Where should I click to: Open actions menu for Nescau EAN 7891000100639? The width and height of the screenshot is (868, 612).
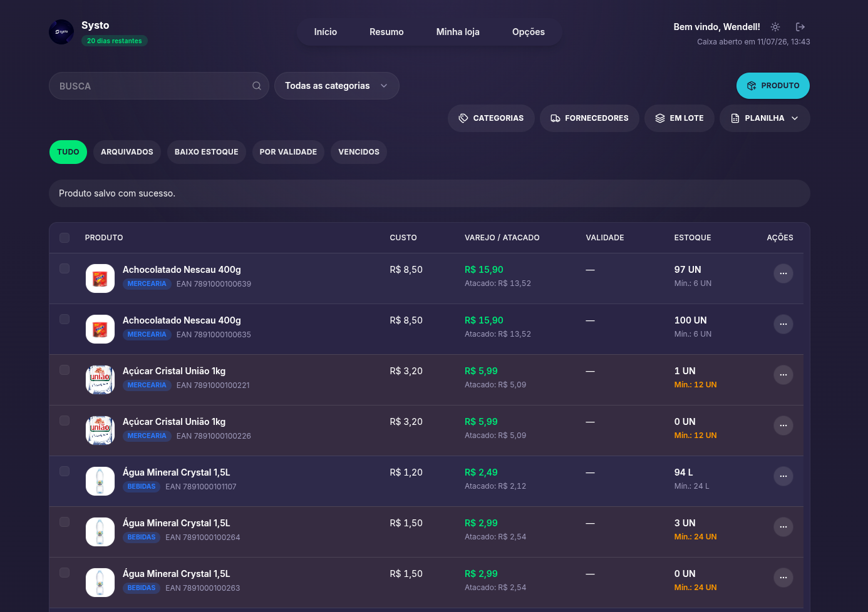pyautogui.click(x=783, y=273)
